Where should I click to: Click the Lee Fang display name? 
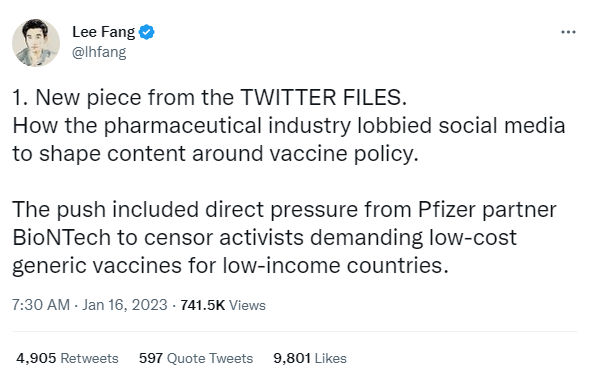[103, 32]
